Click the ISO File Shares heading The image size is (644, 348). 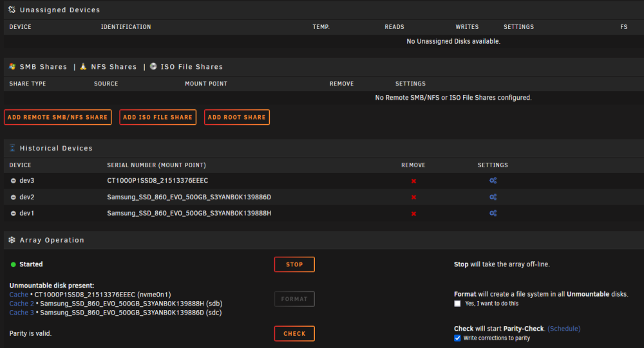click(x=192, y=66)
